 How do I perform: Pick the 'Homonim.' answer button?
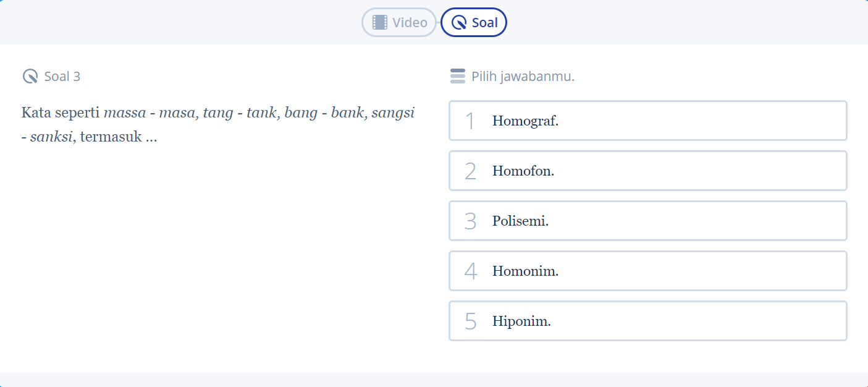pyautogui.click(x=647, y=271)
